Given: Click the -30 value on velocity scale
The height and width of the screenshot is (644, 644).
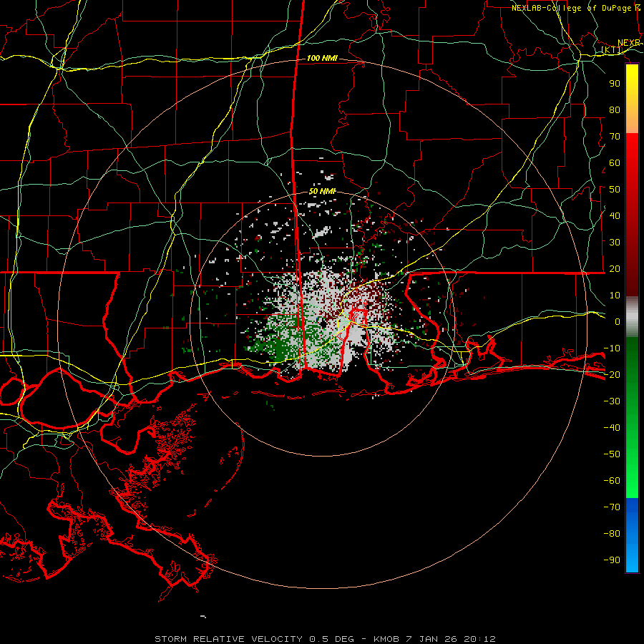Looking at the screenshot, I should (612, 401).
